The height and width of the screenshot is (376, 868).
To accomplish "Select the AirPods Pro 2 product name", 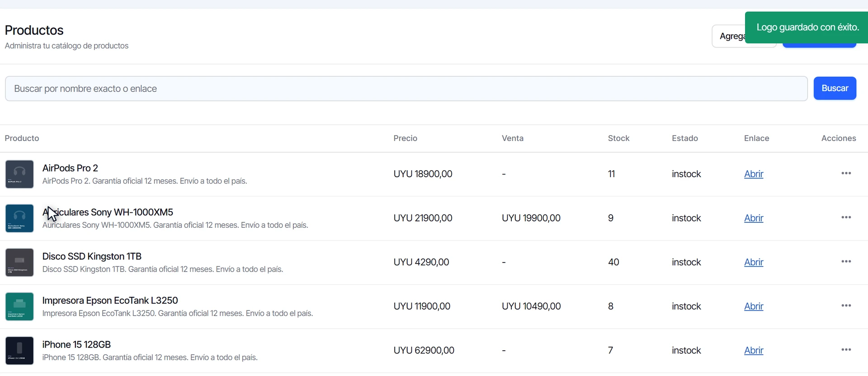I will coord(70,168).
